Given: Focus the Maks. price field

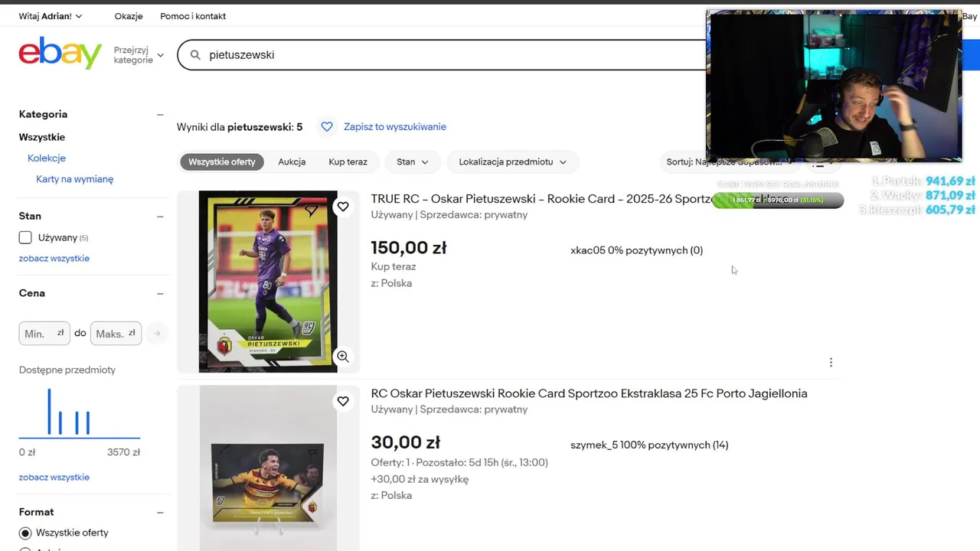Looking at the screenshot, I should pyautogui.click(x=116, y=334).
